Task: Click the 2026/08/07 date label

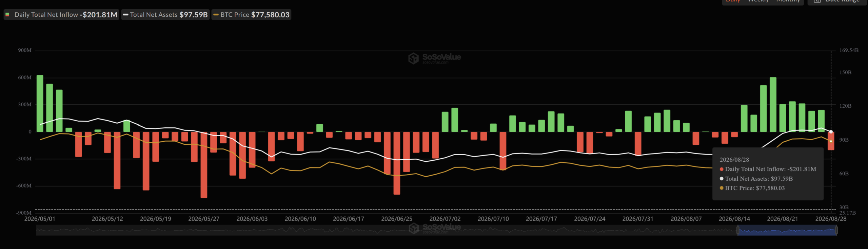Action: click(x=686, y=219)
